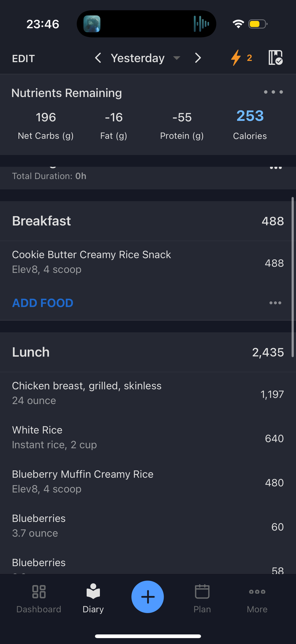
Task: Open Chicken breast, grilled, skinless entry
Action: (x=148, y=393)
